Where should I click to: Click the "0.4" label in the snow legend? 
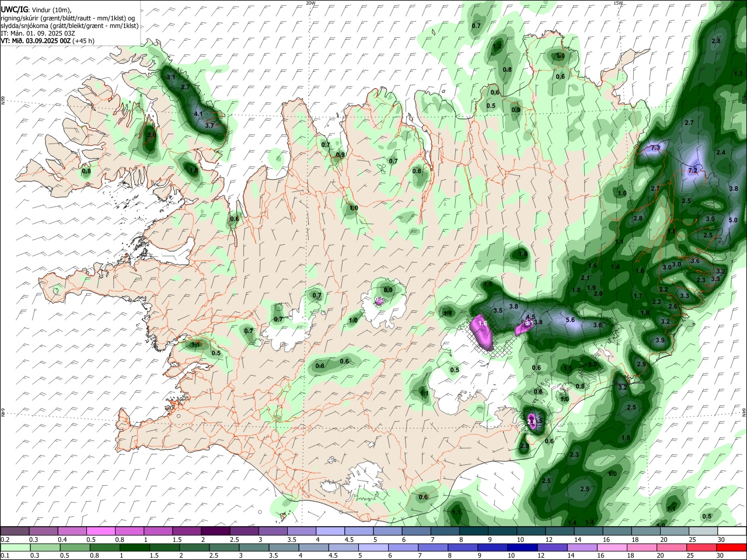coord(62,540)
